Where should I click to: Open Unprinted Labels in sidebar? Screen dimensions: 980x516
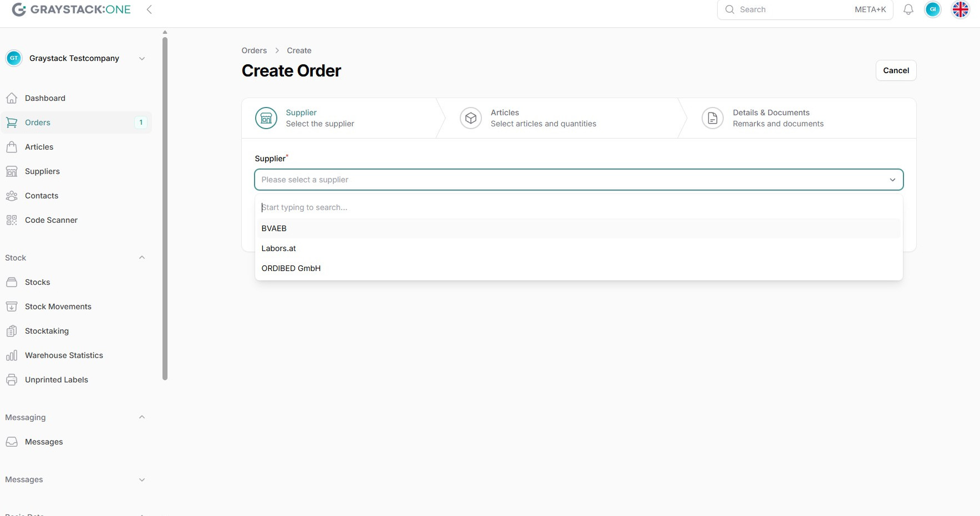[56, 380]
